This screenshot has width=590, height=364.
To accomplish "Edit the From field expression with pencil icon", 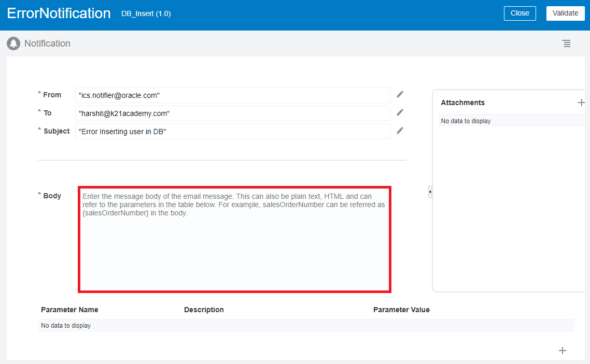I will click(399, 94).
